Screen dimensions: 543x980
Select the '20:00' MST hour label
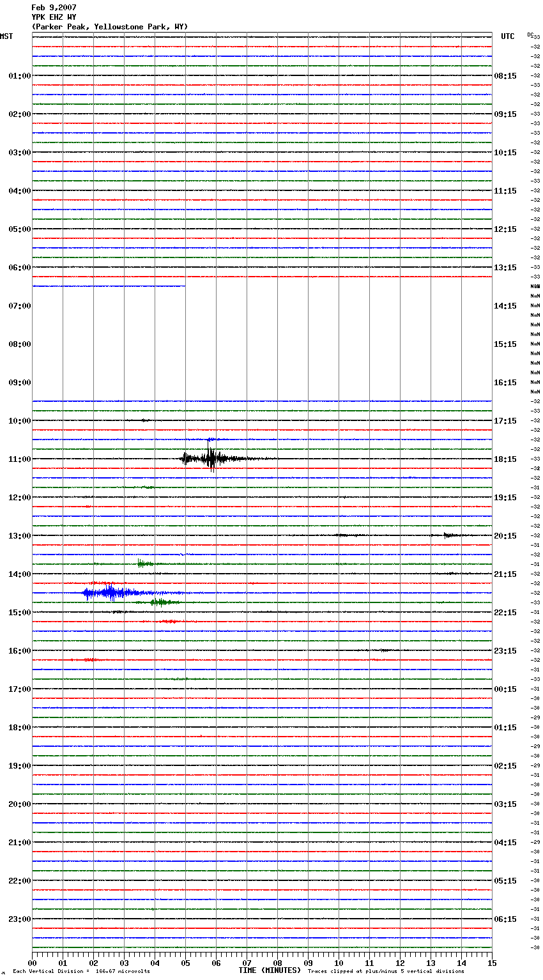pyautogui.click(x=20, y=804)
